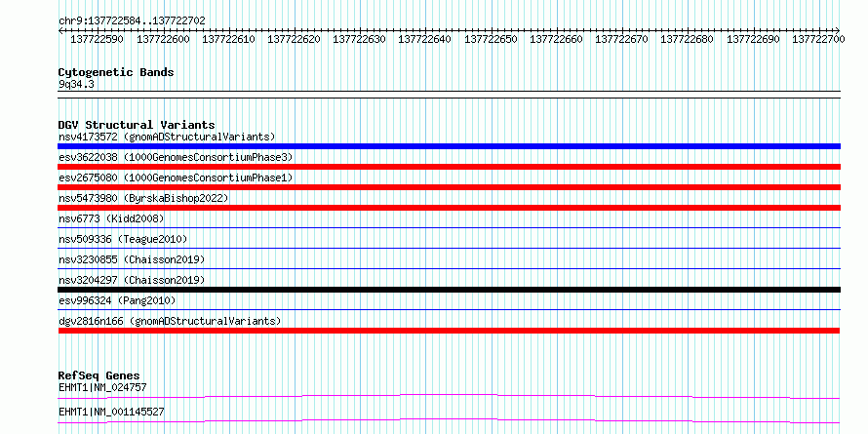Screen dimensions: 868x434
Task: Click ruler tick label 137722660
Action: tap(556, 39)
